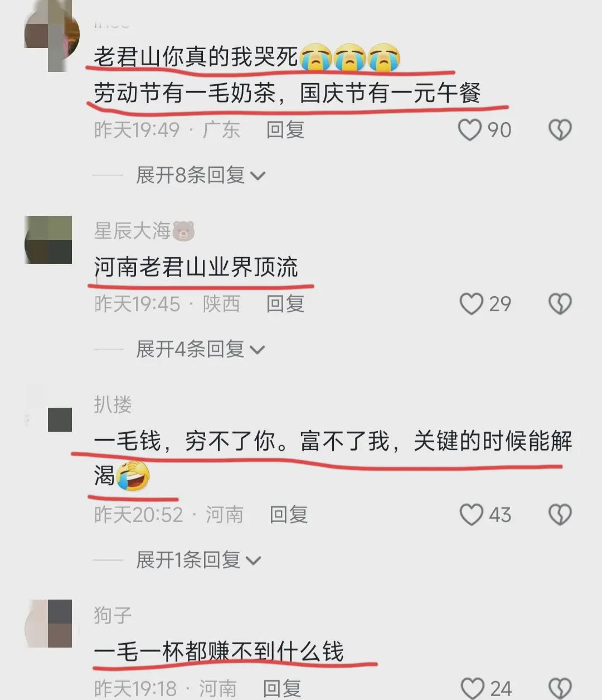Like 狗子's comment with 24 likes
Viewport: 602px width, 700px height.
473,688
